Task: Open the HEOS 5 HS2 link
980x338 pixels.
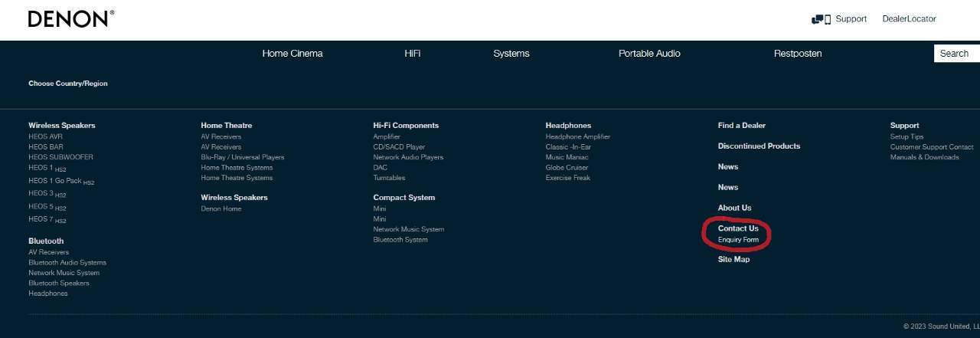Action: pyautogui.click(x=47, y=207)
